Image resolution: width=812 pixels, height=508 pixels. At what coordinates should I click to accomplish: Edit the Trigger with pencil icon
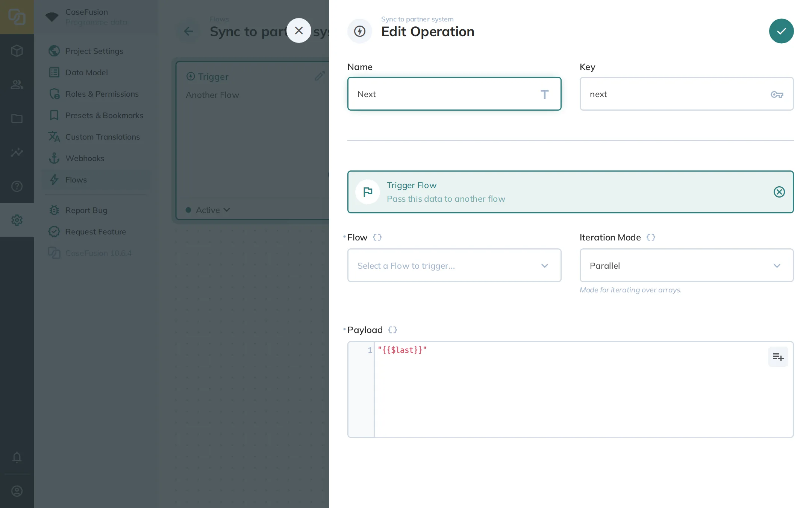(x=320, y=76)
